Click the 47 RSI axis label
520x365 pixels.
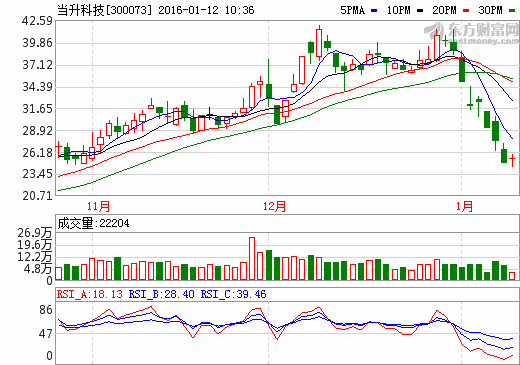(46, 334)
